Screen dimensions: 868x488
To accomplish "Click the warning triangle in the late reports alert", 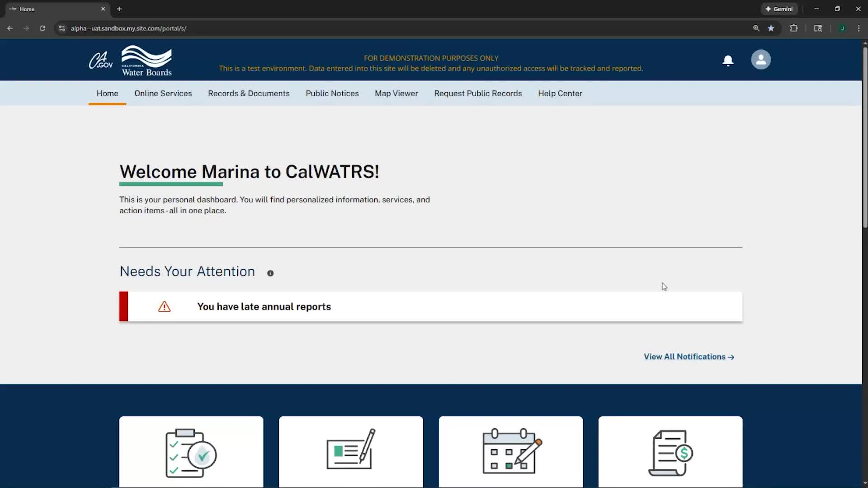I will point(164,306).
